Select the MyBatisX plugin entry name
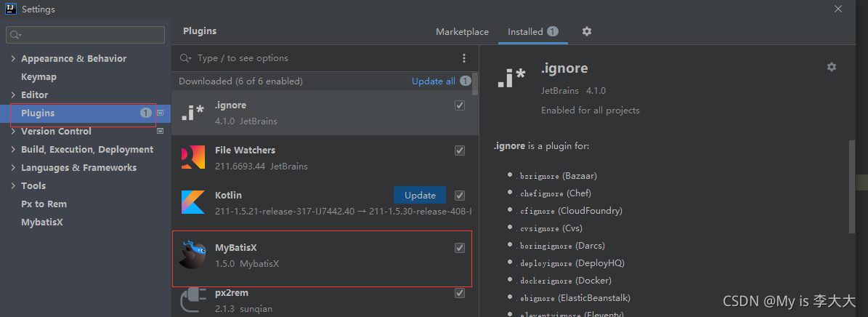This screenshot has height=317, width=868. [236, 248]
